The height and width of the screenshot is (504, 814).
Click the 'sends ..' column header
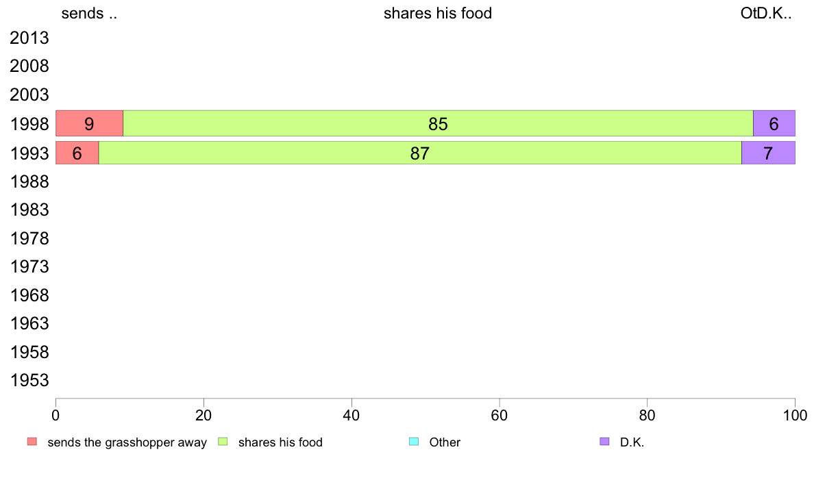click(89, 13)
